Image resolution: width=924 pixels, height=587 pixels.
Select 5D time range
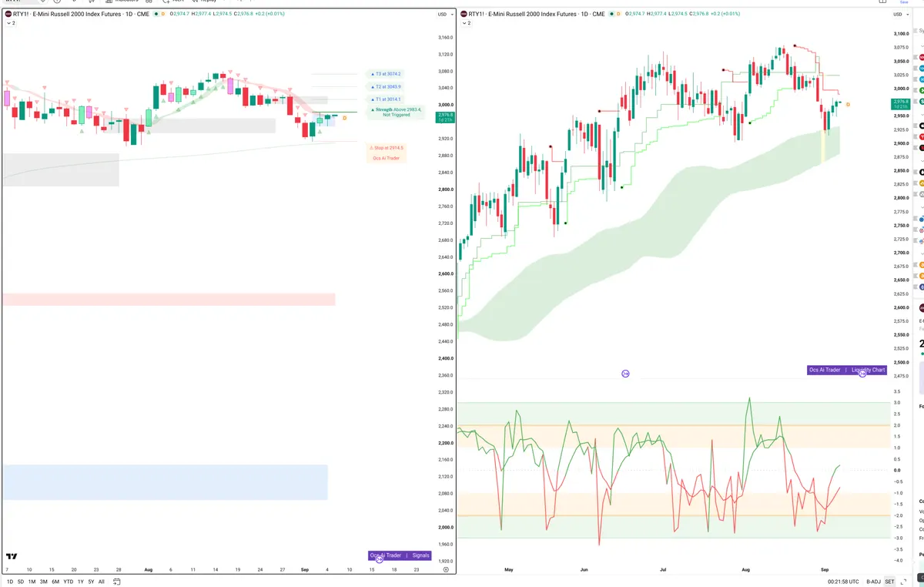[x=21, y=582]
